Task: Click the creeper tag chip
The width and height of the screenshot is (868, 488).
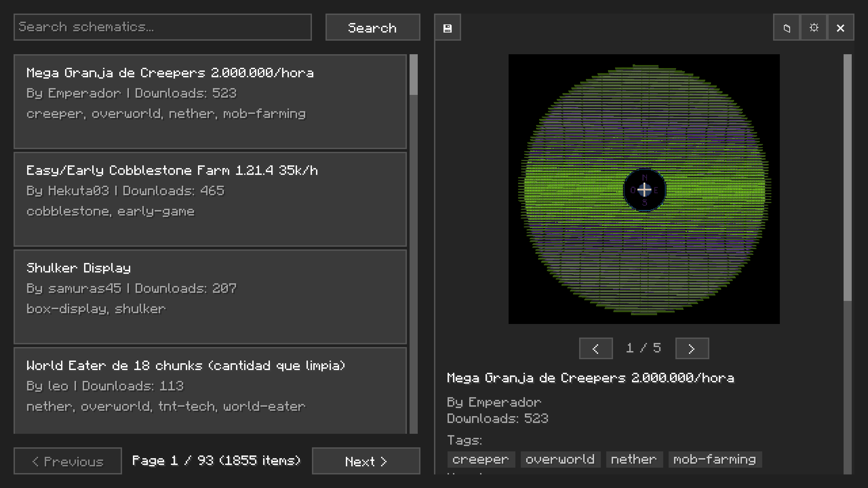Action: (481, 460)
